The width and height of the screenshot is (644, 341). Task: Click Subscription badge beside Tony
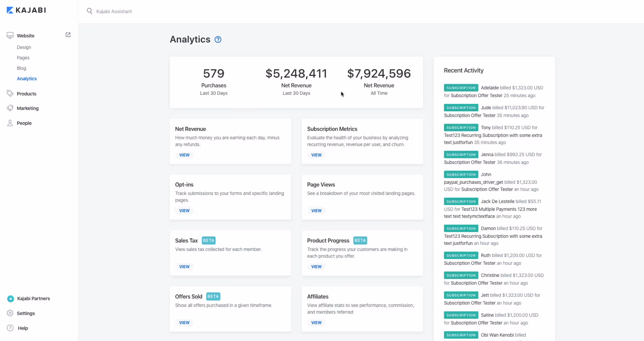point(461,127)
